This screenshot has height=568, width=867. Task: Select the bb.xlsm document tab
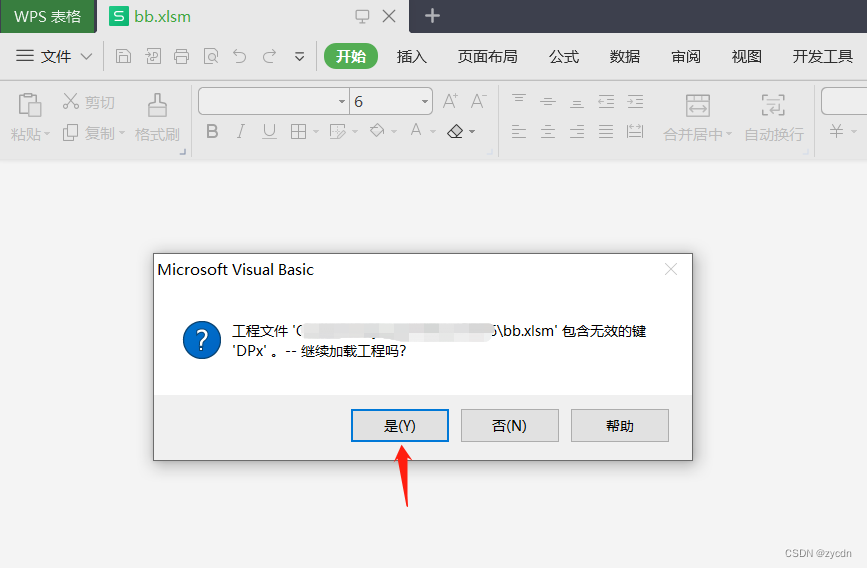pyautogui.click(x=253, y=17)
